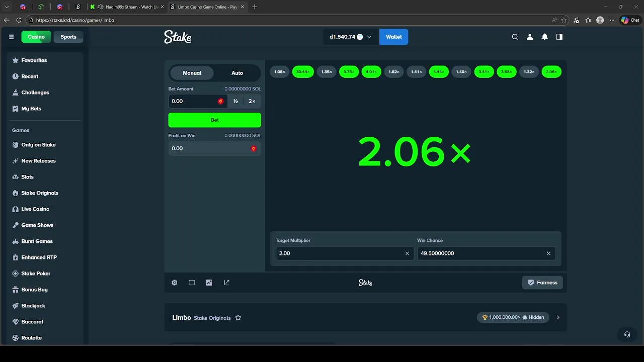Mute the Nadim99x Stream tab audio
Screen dimensions: 644x362
click(x=101, y=7)
